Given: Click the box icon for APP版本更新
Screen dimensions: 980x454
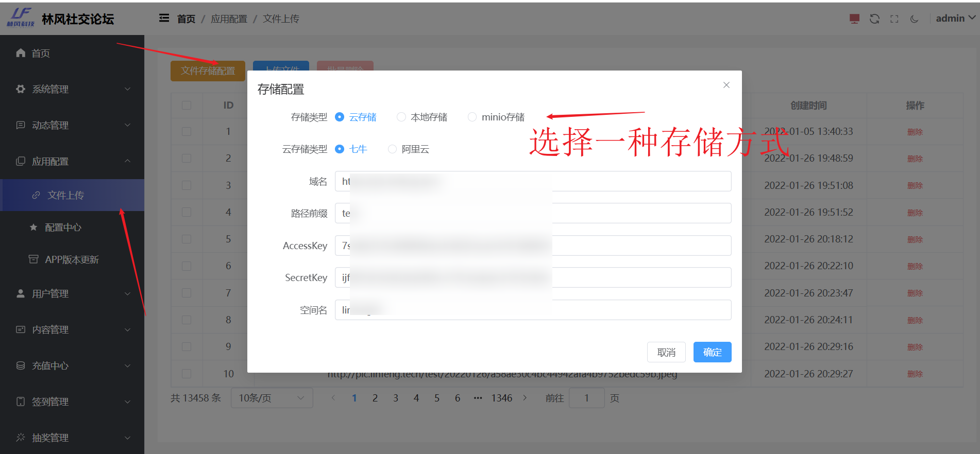Looking at the screenshot, I should click(33, 259).
